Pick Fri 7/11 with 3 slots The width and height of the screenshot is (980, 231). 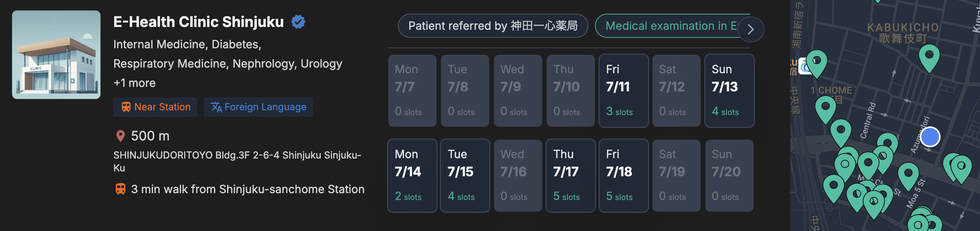click(x=623, y=91)
